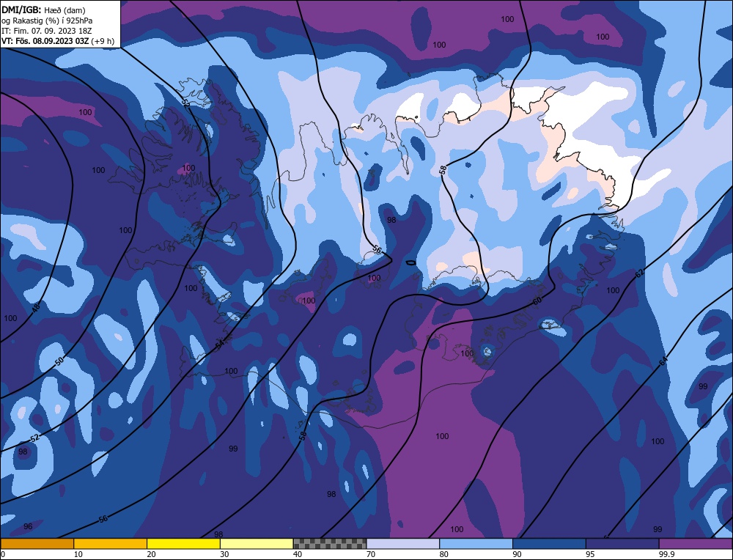733x560 pixels.
Task: Click the medium blue 90–95 legend swatch
Action: pos(549,544)
